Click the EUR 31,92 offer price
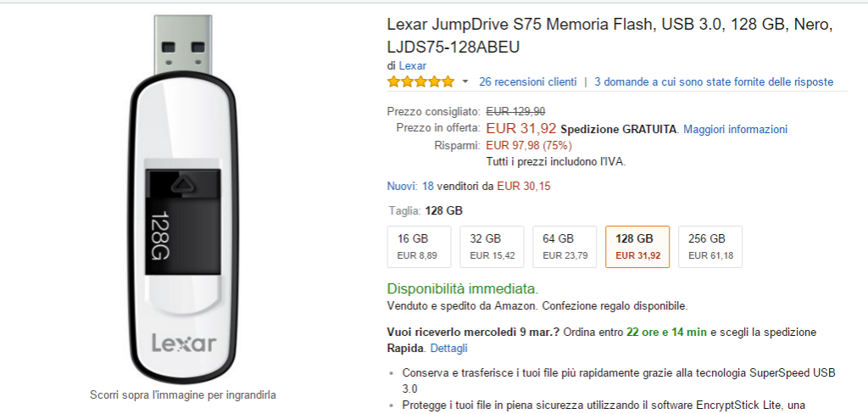 pos(520,129)
